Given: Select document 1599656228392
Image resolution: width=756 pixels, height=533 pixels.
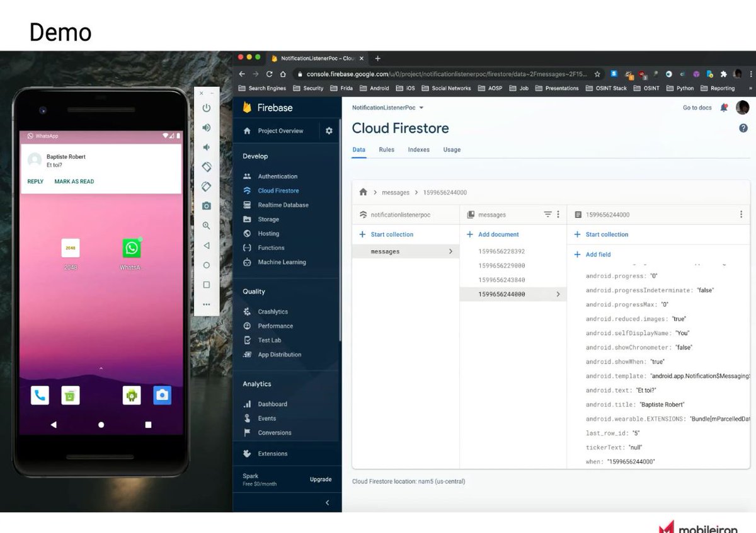Looking at the screenshot, I should (x=501, y=251).
